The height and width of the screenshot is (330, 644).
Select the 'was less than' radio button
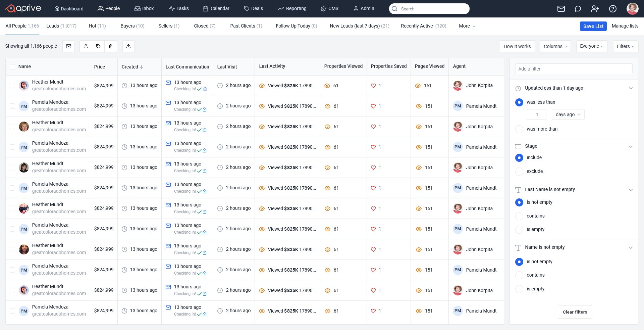click(x=519, y=102)
